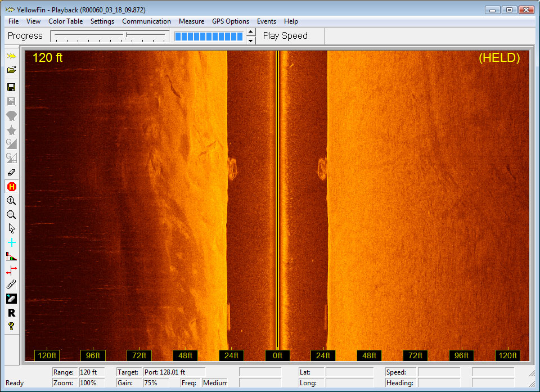Toggle the red H hold button
This screenshot has height=392, width=540.
click(11, 186)
